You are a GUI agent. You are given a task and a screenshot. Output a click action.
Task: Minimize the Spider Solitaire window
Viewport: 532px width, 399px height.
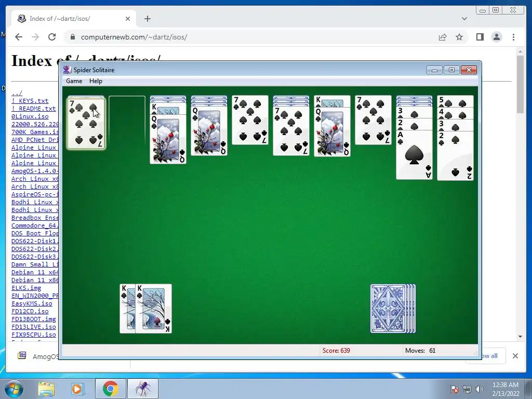(435, 70)
